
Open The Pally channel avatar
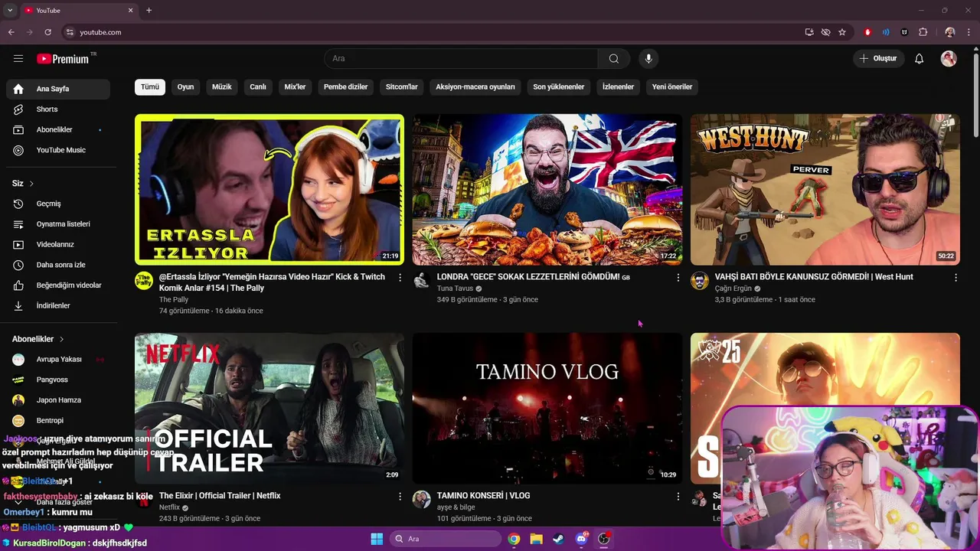[x=144, y=281]
